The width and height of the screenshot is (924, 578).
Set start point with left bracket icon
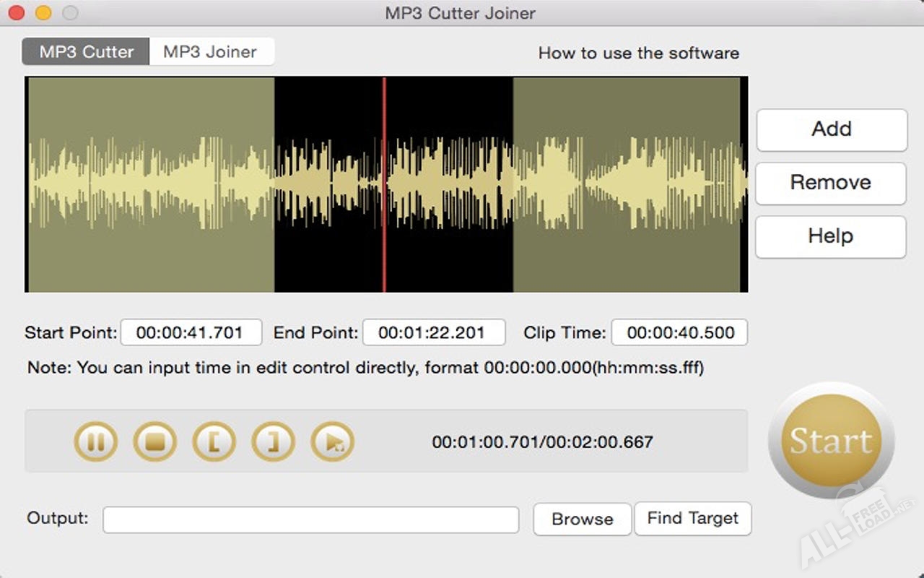pyautogui.click(x=214, y=441)
